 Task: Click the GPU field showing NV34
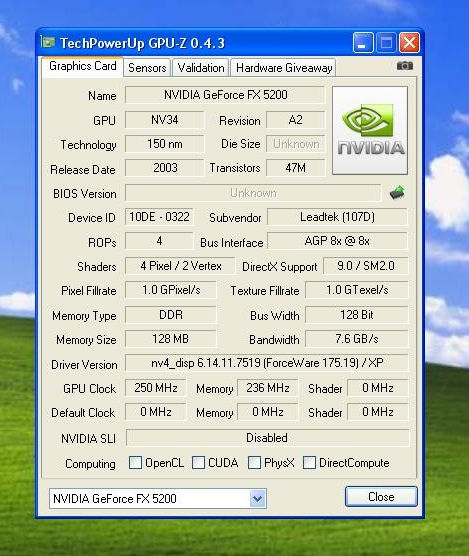tap(164, 120)
